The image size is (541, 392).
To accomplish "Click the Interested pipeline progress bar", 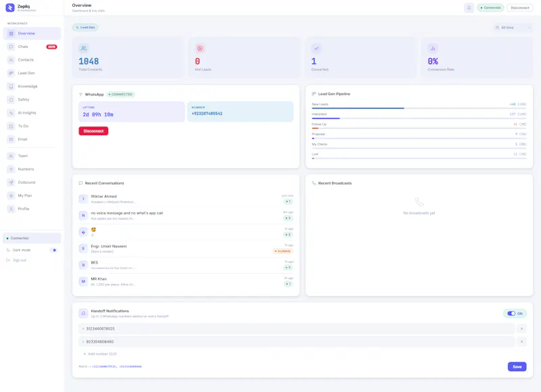I will coord(419,118).
